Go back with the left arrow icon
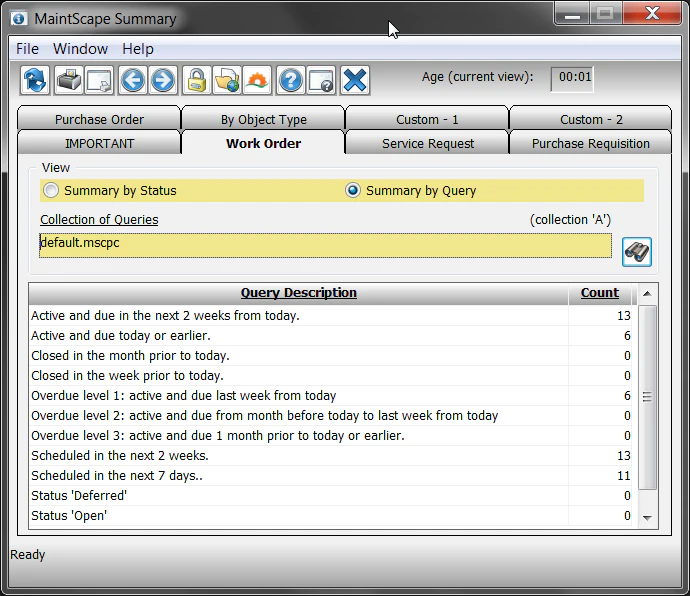 [132, 81]
